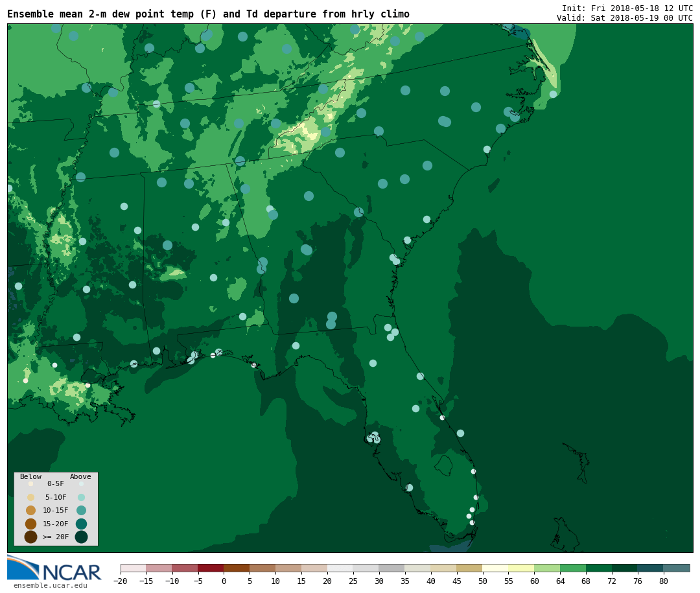Click the NCAR logo
The height and width of the screenshot is (593, 700).
(x=54, y=569)
